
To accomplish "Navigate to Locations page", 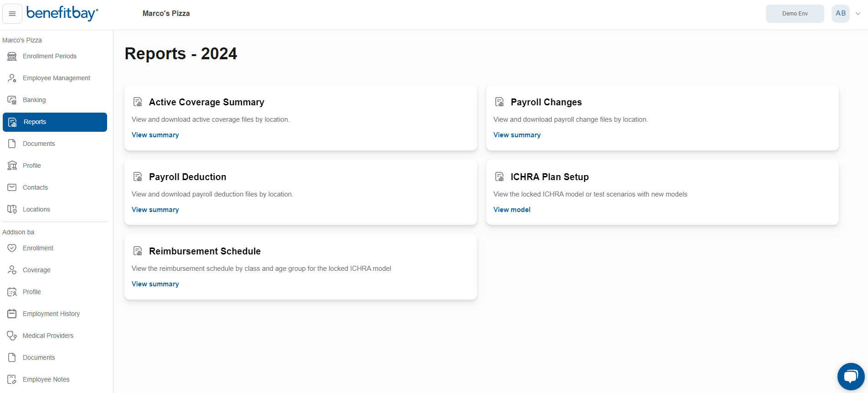I will click(x=55, y=209).
